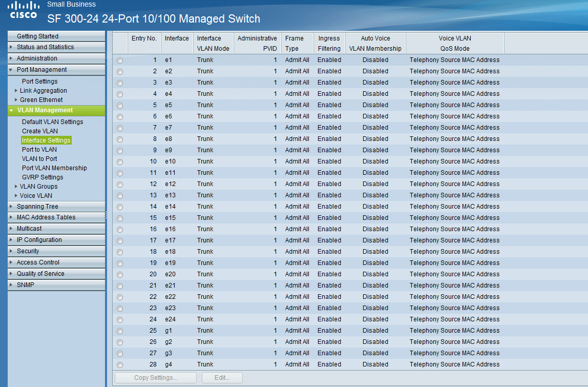Click the Copy Settings button

156,378
